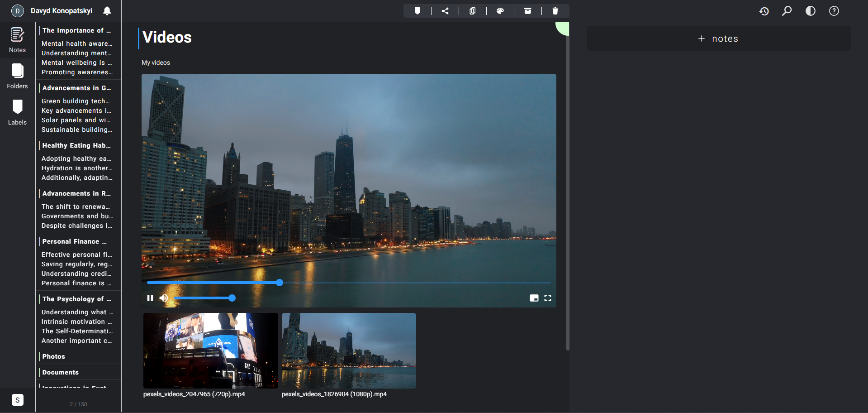This screenshot has width=868, height=413.
Task: Open search with the magnifier icon
Action: click(787, 11)
